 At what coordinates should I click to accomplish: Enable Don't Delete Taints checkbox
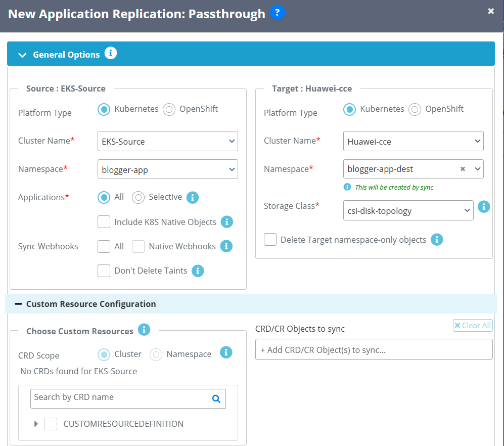point(104,271)
